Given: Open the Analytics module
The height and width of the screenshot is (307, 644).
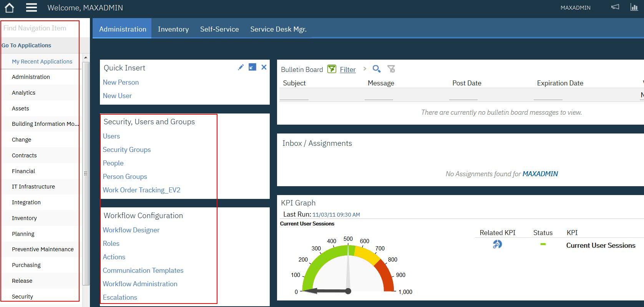Looking at the screenshot, I should [23, 93].
